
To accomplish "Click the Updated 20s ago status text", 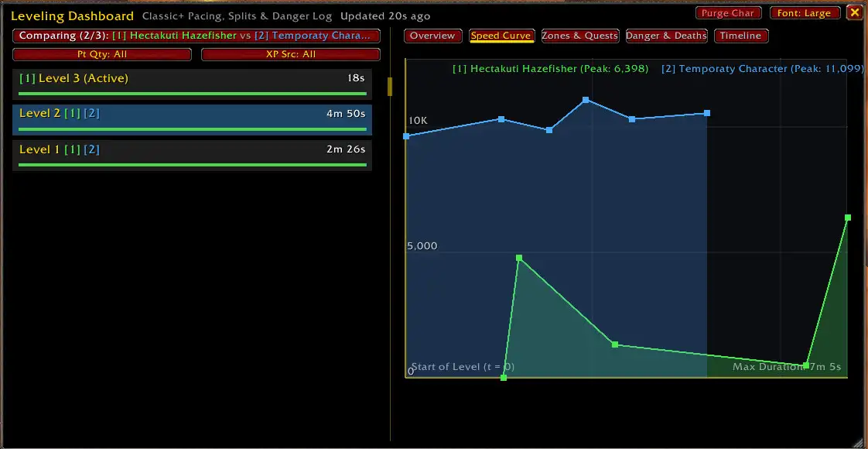I will (x=385, y=16).
